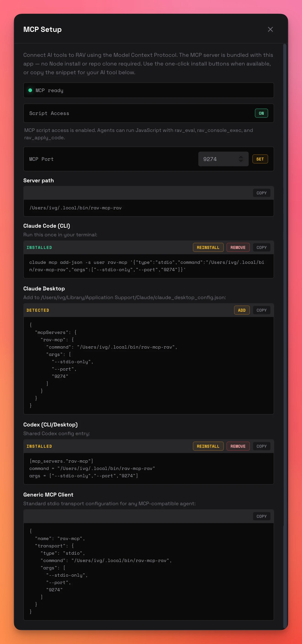Click the MCP Port number field
The width and height of the screenshot is (302, 644).
223,159
